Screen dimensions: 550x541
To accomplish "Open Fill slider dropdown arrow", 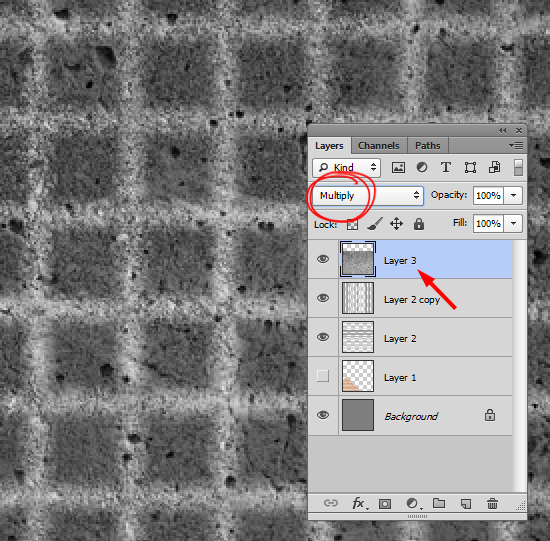I will 514,223.
